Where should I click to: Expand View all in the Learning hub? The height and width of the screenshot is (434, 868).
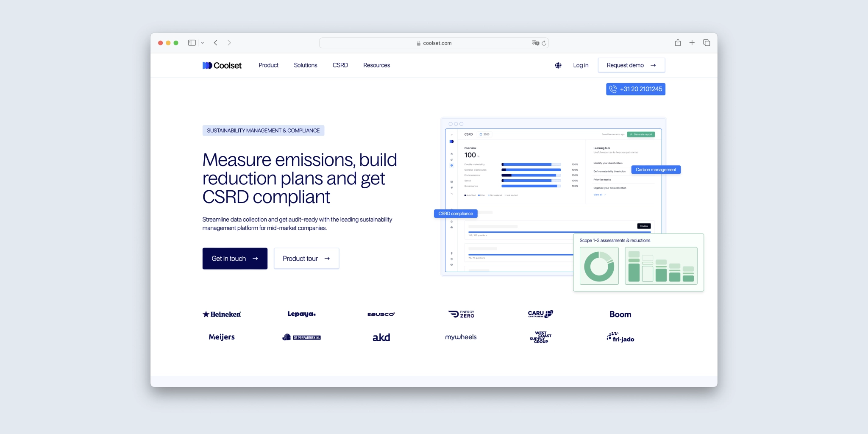(598, 195)
